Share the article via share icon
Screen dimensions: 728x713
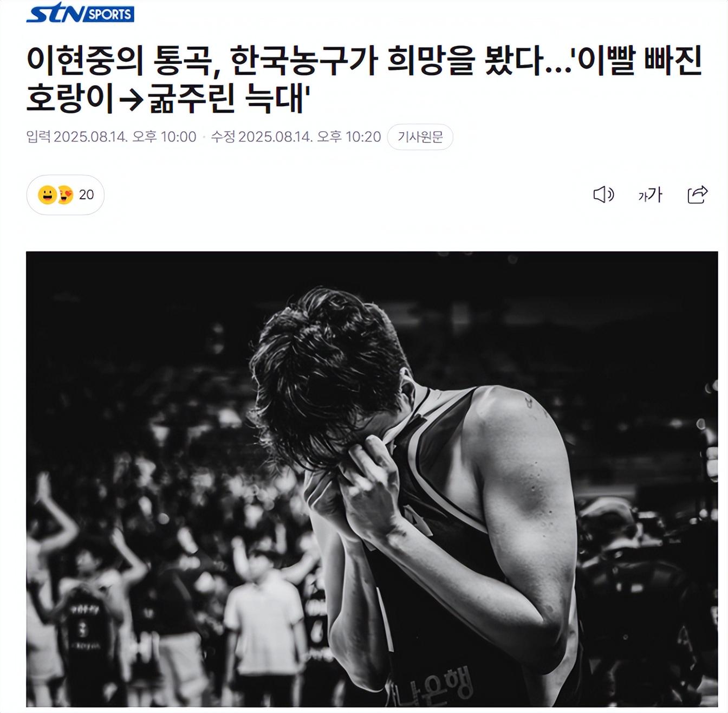tap(697, 195)
